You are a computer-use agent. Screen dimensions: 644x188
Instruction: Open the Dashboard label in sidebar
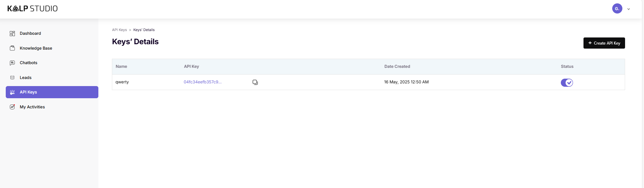30,33
